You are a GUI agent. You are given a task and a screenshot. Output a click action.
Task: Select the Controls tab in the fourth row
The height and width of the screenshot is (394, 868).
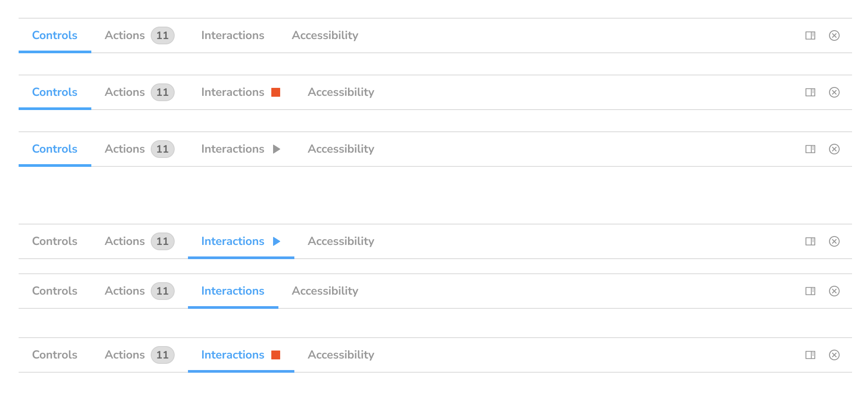tap(54, 241)
